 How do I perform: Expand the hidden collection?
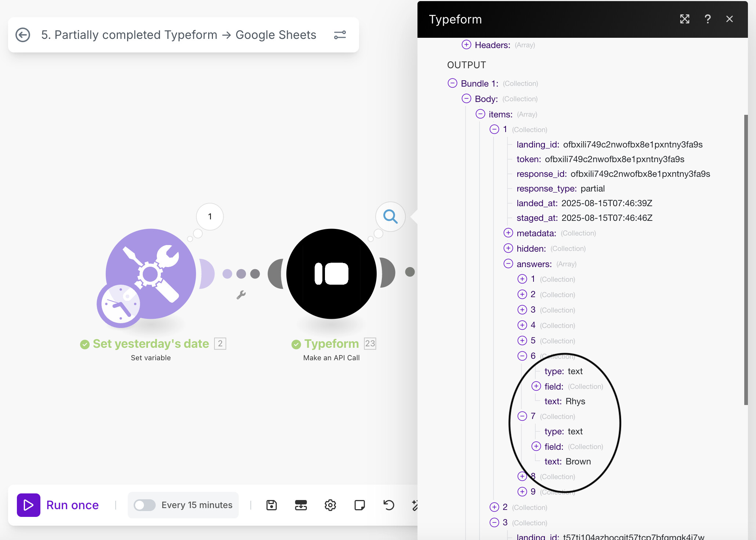click(x=508, y=248)
